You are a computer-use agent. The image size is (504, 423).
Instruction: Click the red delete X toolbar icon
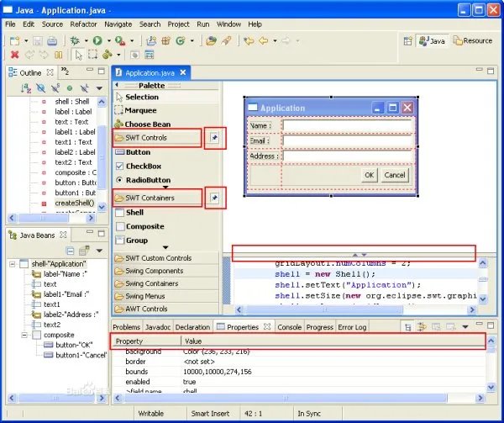coord(15,55)
